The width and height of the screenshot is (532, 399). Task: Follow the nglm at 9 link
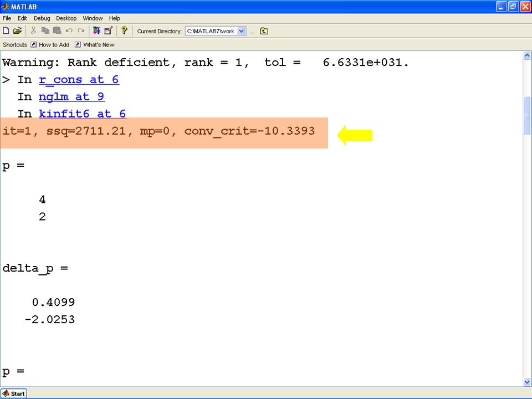click(71, 97)
